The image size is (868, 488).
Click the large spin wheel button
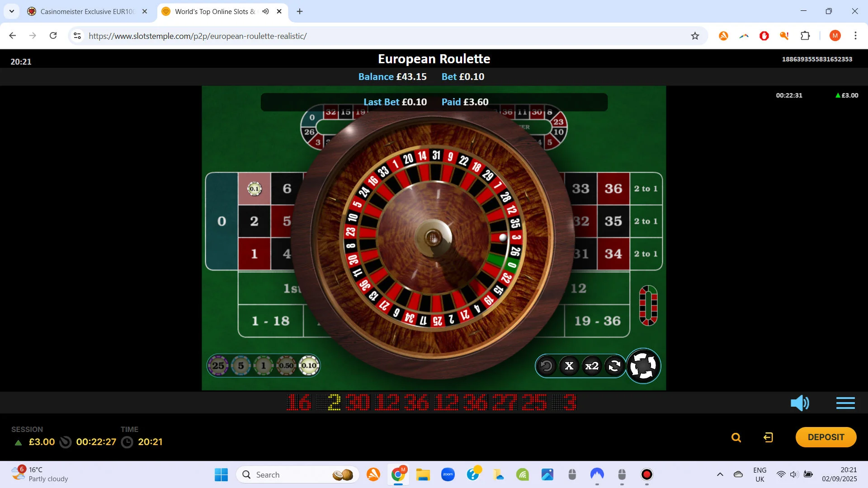click(x=643, y=366)
